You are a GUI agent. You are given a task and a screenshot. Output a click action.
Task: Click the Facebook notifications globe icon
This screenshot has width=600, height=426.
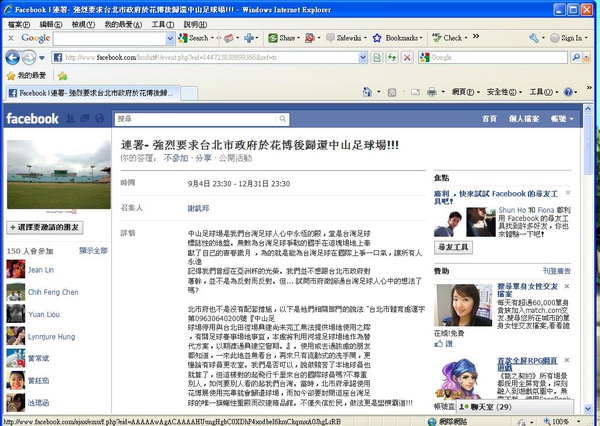[x=99, y=119]
